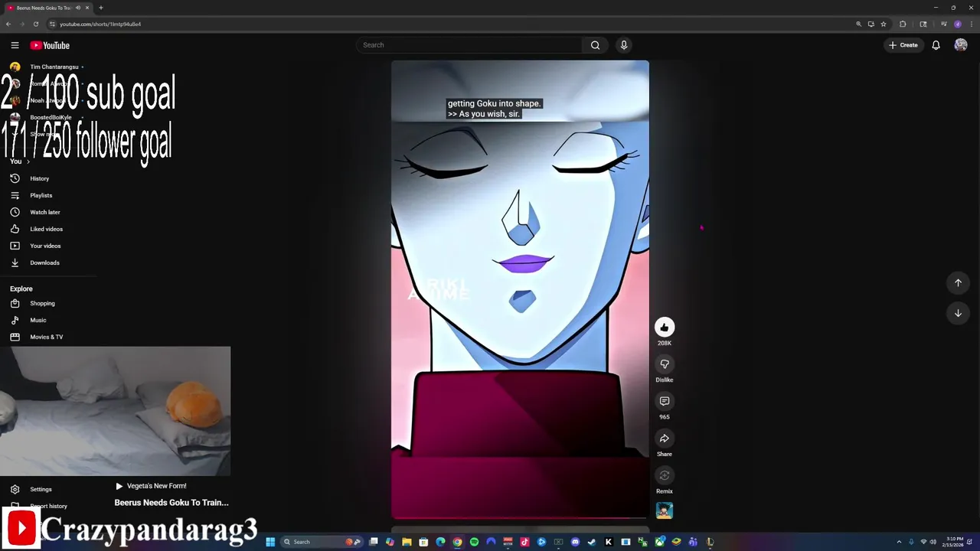The width and height of the screenshot is (980, 551).
Task: Click the Your videos icon
Action: click(x=15, y=246)
